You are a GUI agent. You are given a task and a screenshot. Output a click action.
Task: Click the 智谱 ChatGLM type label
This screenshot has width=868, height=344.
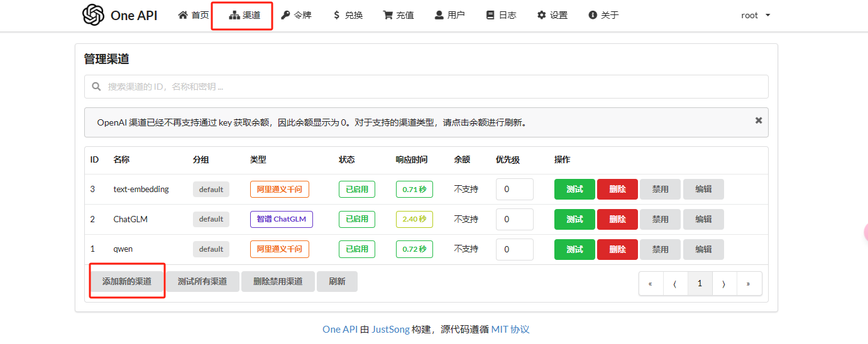(282, 219)
